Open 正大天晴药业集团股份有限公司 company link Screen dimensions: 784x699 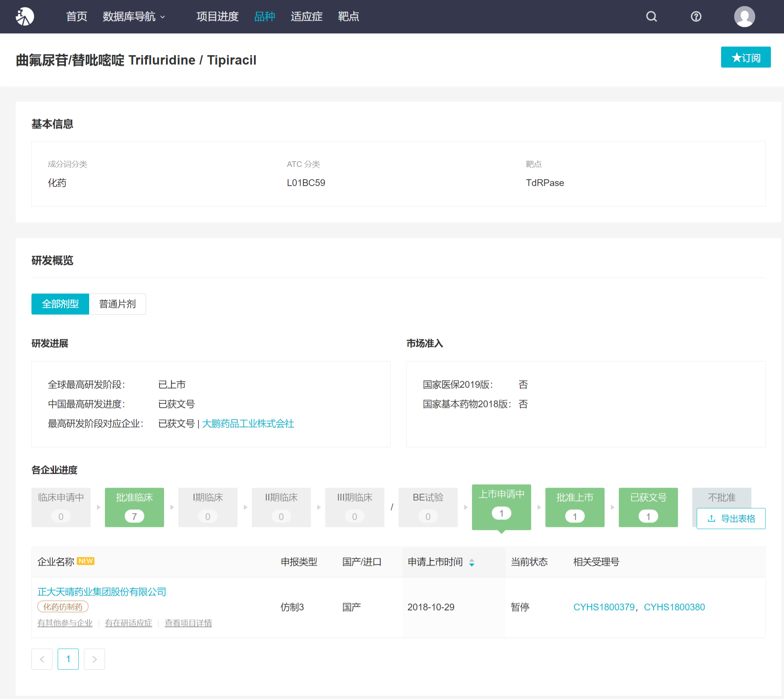tap(102, 591)
